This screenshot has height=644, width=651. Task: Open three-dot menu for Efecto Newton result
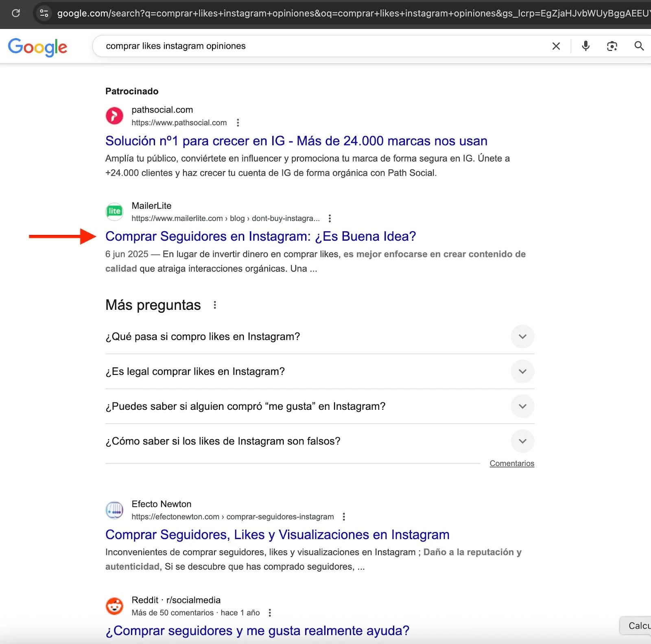[x=344, y=517]
